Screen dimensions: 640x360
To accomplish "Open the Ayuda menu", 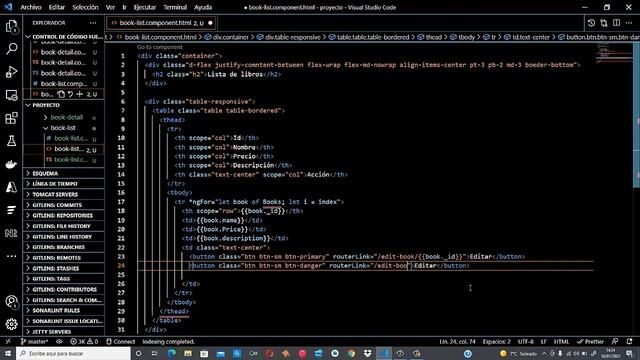I will [x=203, y=7].
